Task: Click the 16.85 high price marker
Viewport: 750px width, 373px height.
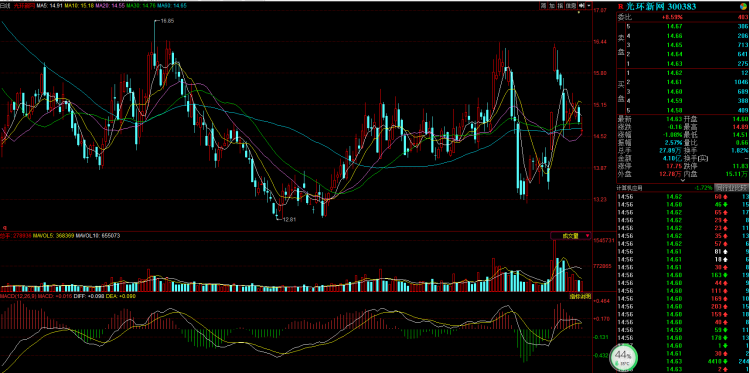Action: [167, 21]
